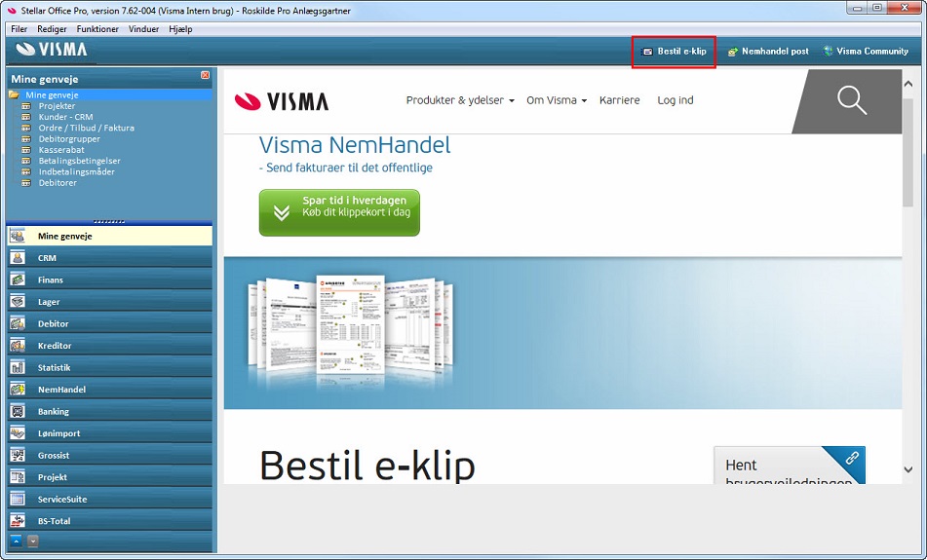Screen dimensions: 927x560
Task: Open the Visma Community link in toolbar
Action: [x=866, y=52]
